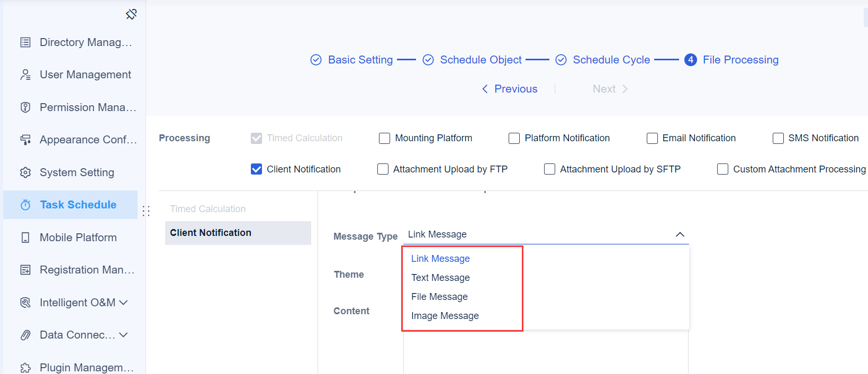
Task: Check Custom Attachment Processing checkbox
Action: click(722, 169)
